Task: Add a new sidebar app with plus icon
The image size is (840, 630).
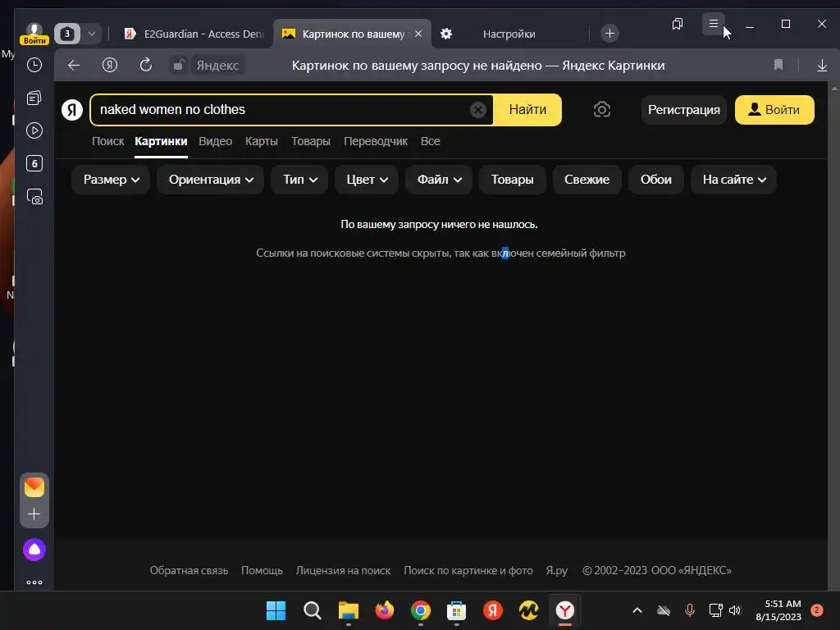Action: pyautogui.click(x=34, y=514)
